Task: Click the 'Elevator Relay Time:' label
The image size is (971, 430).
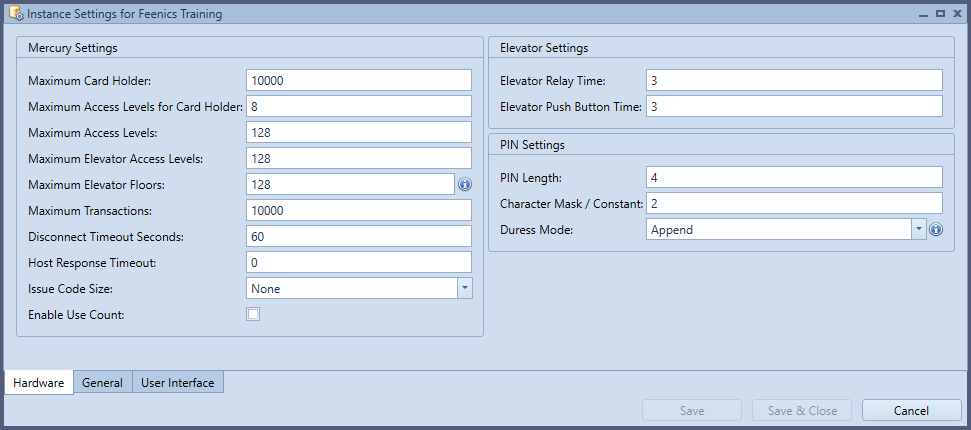Action: [552, 81]
